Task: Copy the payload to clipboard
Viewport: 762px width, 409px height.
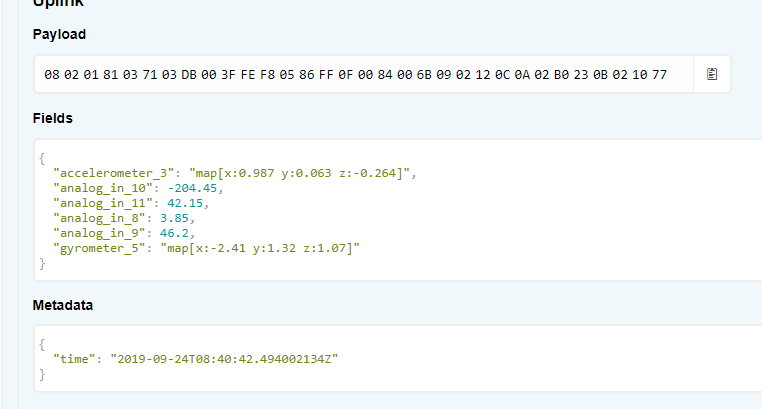Action: 712,74
